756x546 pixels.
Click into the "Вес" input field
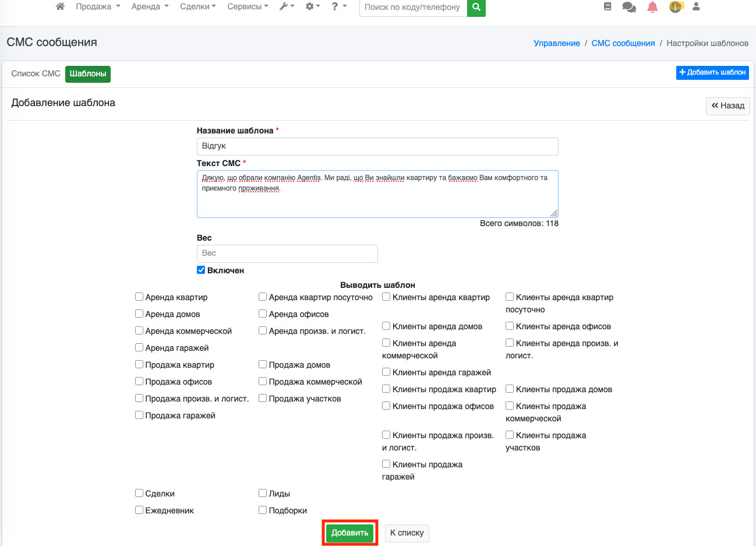(287, 253)
